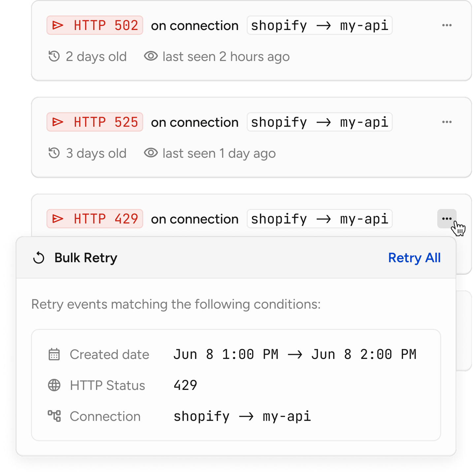Click the eye icon by last seen 2 hours ago
Viewport: 475px width, 476px height.
(151, 56)
